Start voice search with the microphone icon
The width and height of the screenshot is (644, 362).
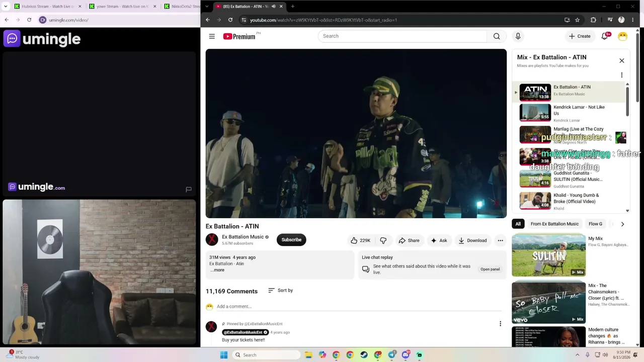coord(518,36)
